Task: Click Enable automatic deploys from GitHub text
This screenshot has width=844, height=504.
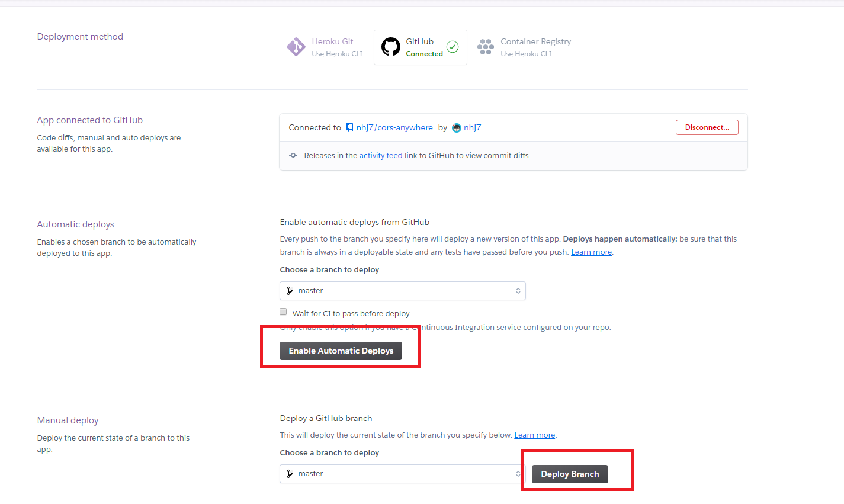Action: 355,222
